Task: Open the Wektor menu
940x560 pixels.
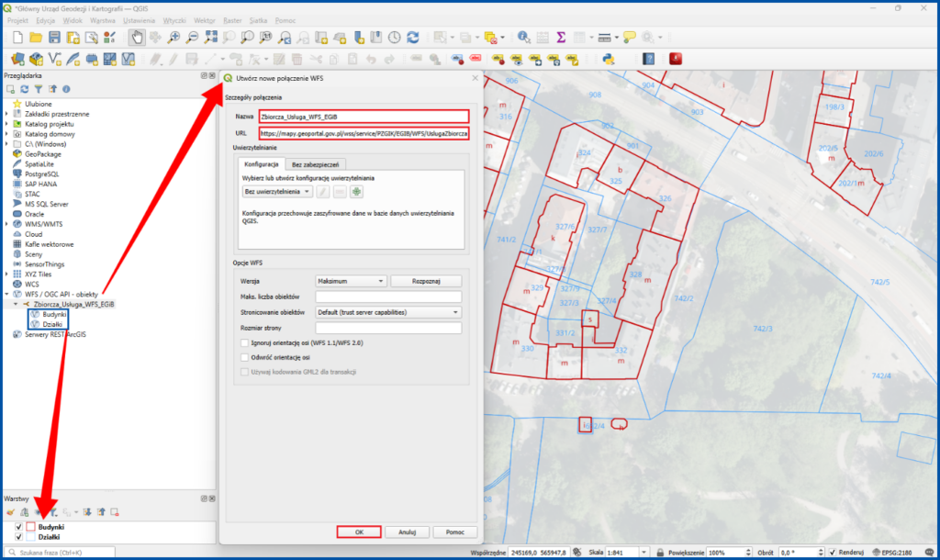Action: [205, 20]
